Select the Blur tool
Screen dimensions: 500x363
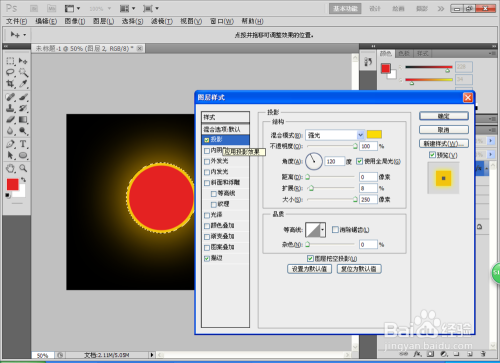10,131
